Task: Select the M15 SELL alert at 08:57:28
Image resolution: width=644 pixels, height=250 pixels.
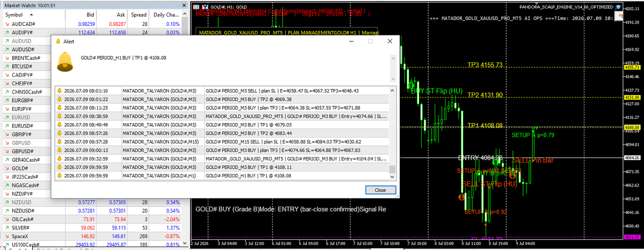Action: pos(222,141)
